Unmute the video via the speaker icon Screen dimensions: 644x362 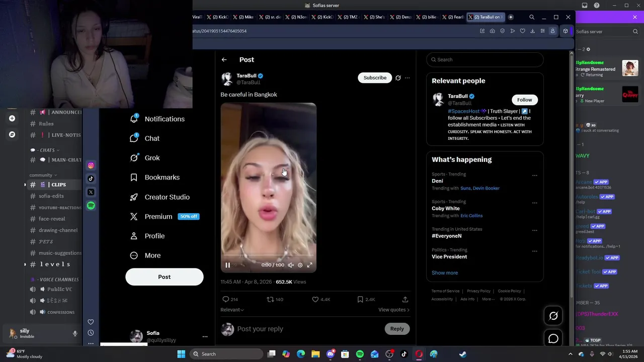(291, 265)
